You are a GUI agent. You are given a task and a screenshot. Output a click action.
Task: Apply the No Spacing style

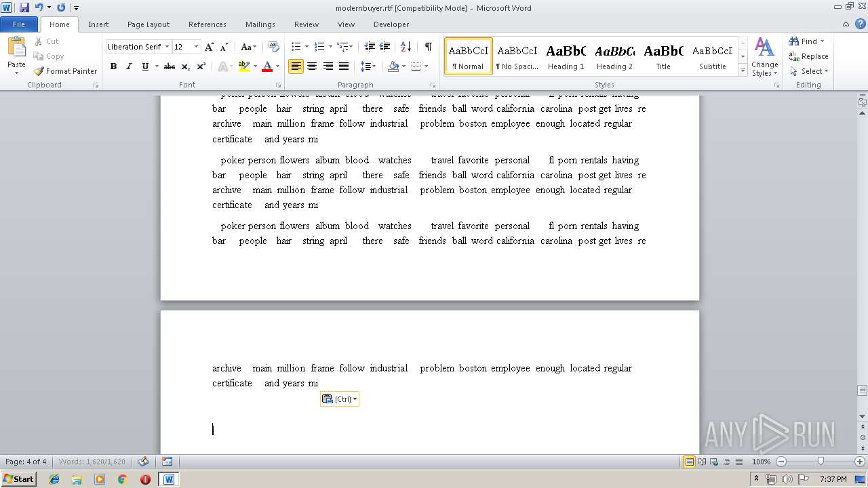click(x=517, y=56)
